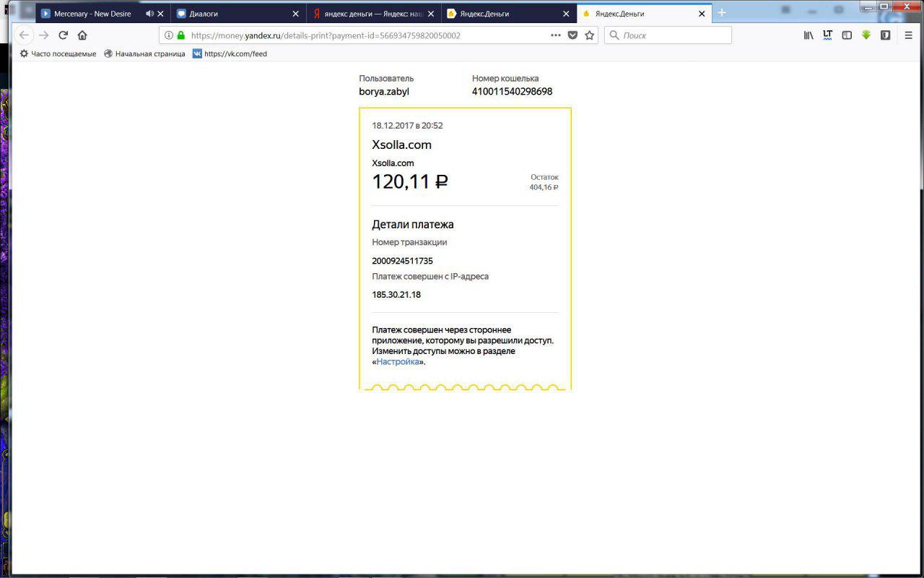Close the Mercenary - New Desire tab

(x=160, y=14)
